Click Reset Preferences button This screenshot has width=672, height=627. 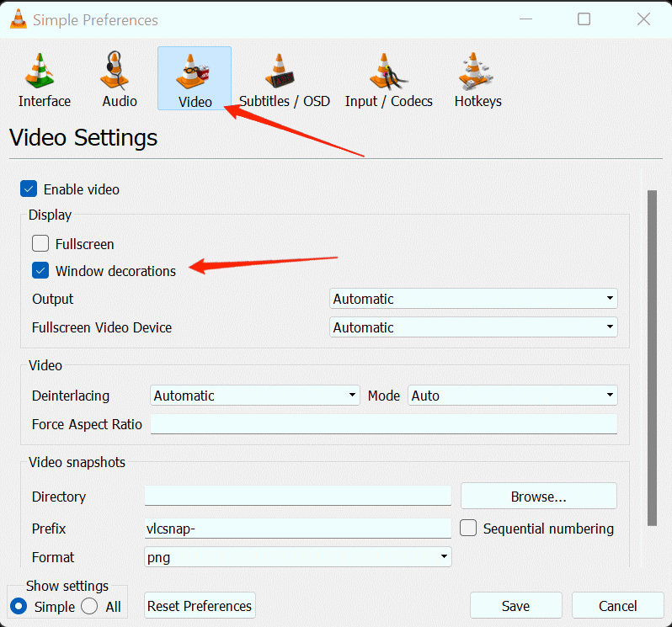click(200, 606)
